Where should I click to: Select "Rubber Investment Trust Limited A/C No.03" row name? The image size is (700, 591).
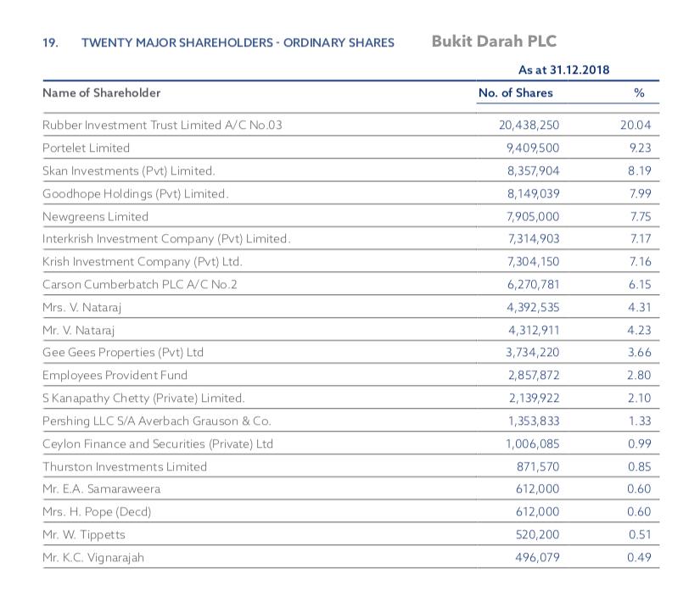(x=162, y=125)
